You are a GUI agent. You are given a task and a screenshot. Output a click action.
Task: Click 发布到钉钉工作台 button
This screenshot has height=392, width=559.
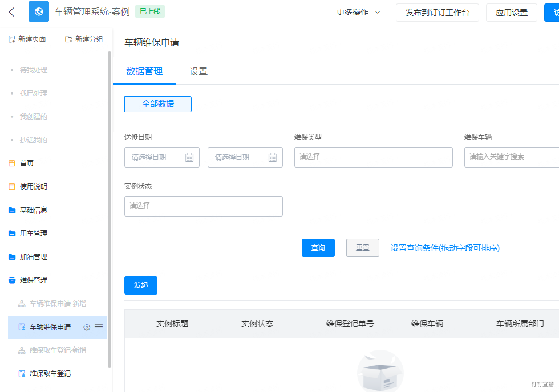coord(438,13)
